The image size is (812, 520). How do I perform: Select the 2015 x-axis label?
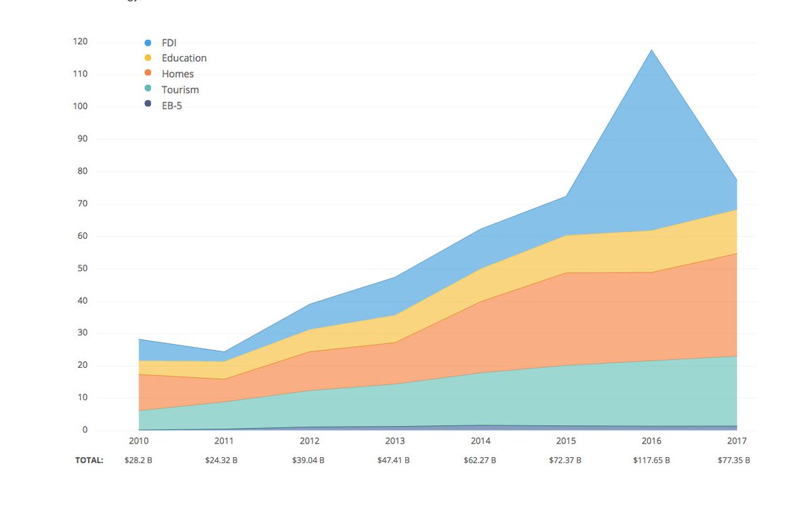click(566, 441)
